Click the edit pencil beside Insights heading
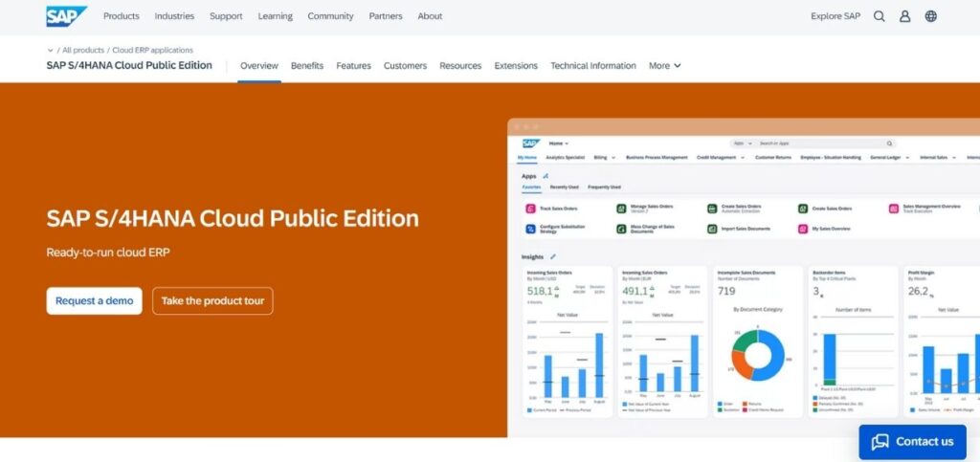Screen dimensions: 980x462 [x=552, y=256]
